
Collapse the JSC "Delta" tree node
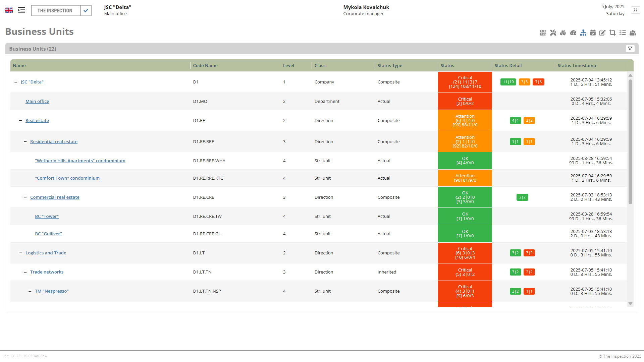click(x=16, y=82)
